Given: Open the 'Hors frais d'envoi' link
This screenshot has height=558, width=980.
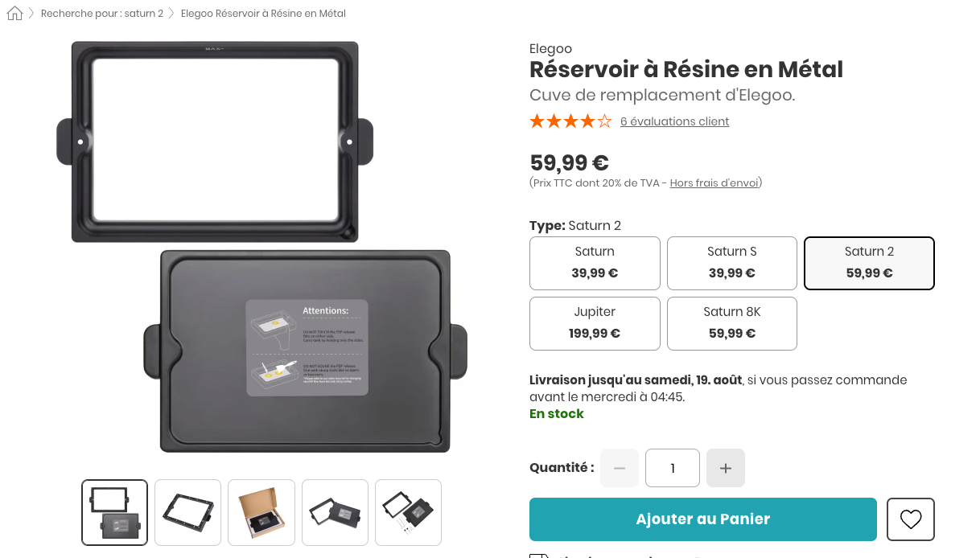Looking at the screenshot, I should pyautogui.click(x=714, y=183).
